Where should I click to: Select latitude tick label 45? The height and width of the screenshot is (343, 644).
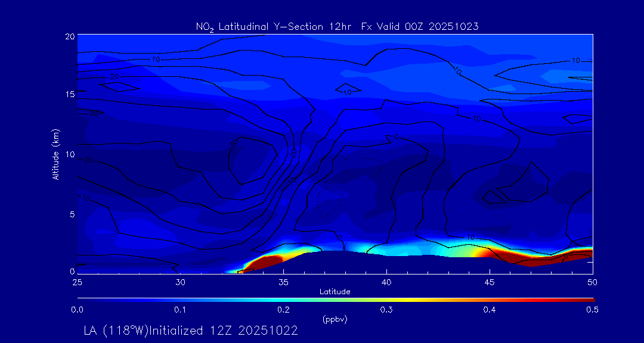(x=490, y=282)
